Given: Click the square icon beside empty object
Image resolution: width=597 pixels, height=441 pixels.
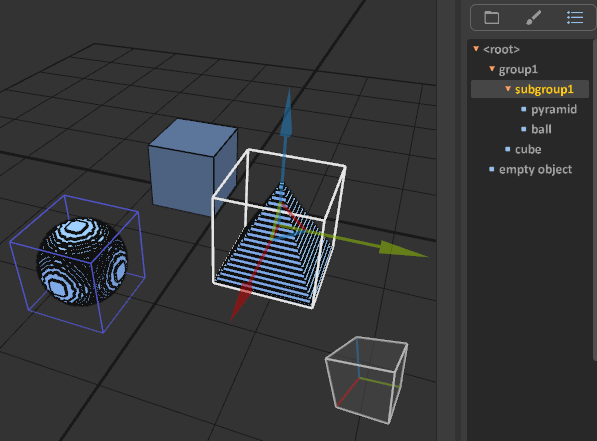Looking at the screenshot, I should pyautogui.click(x=492, y=169).
